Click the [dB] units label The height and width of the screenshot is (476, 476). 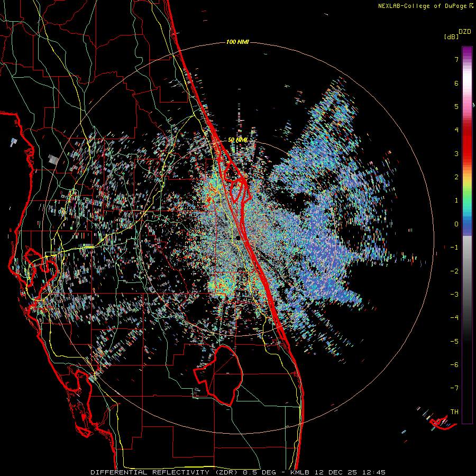[x=451, y=37]
